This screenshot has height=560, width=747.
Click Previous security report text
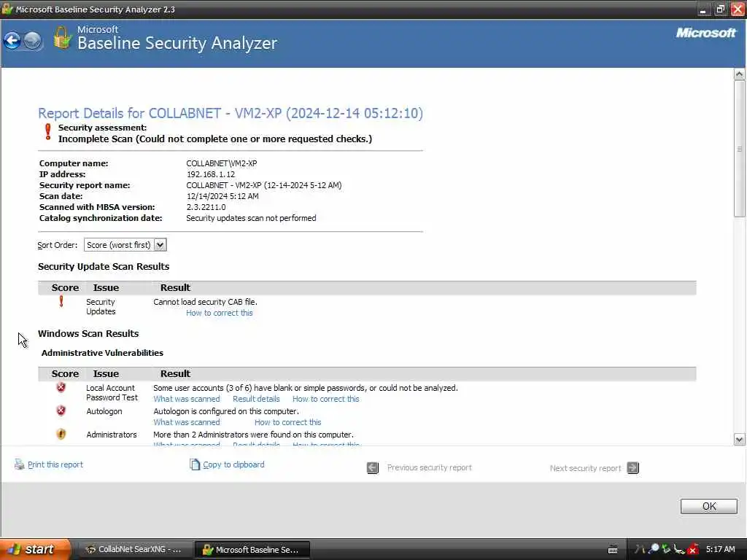tap(429, 467)
